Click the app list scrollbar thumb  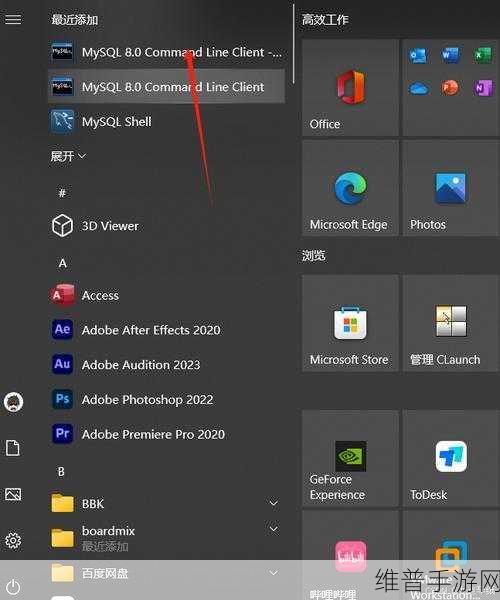coord(293,43)
